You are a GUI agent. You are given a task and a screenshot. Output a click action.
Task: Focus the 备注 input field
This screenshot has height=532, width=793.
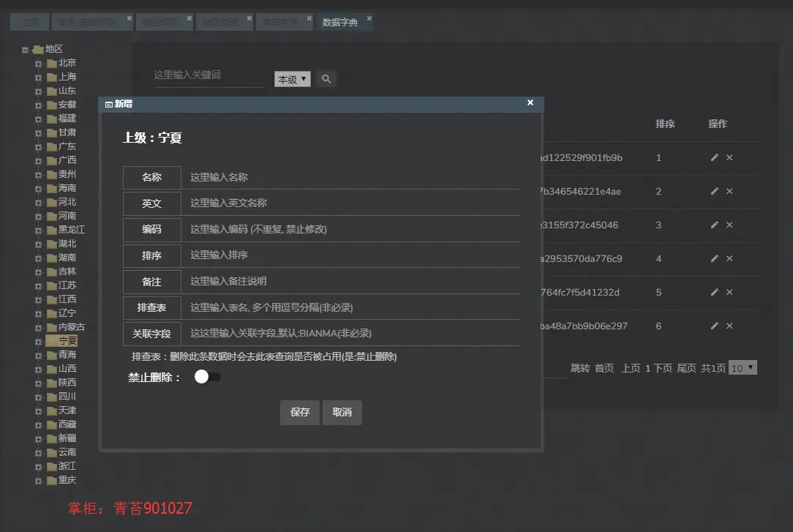350,282
